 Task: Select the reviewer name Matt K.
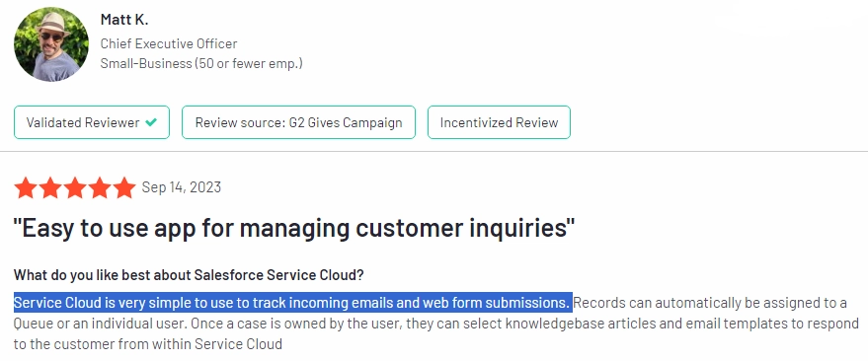click(x=124, y=20)
